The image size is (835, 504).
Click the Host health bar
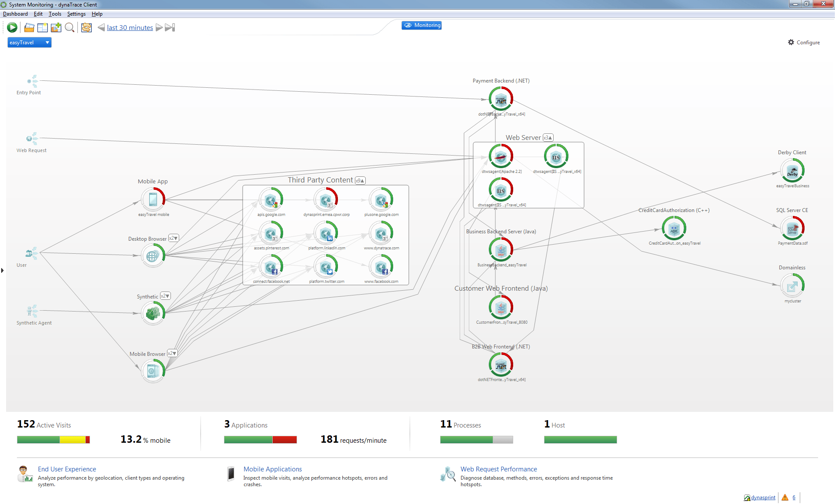point(581,440)
